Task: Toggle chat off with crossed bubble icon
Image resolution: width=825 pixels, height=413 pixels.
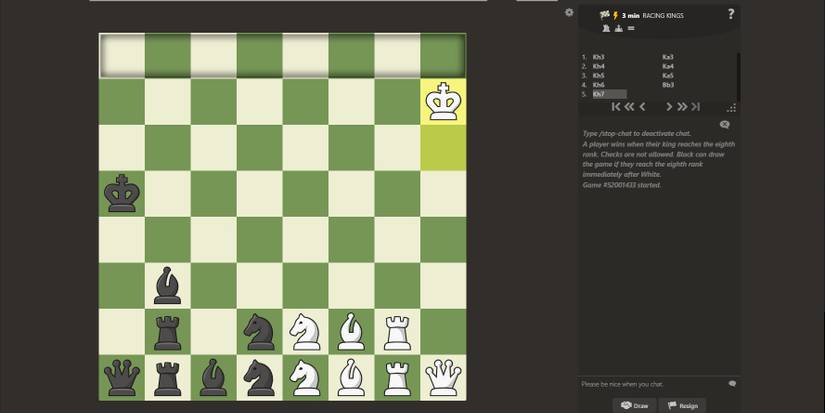Action: pos(725,124)
